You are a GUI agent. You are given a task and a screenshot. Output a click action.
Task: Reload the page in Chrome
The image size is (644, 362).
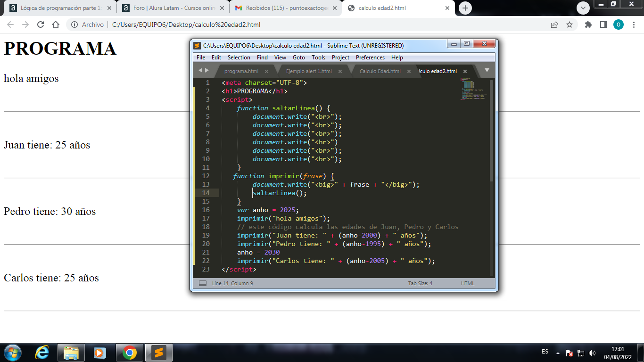41,25
